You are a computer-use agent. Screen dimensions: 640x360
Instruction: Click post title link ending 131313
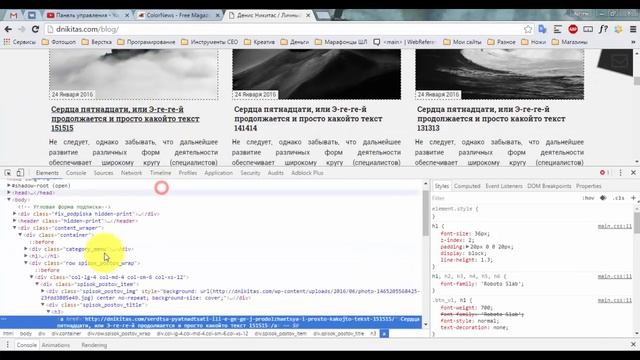pyautogui.click(x=491, y=119)
